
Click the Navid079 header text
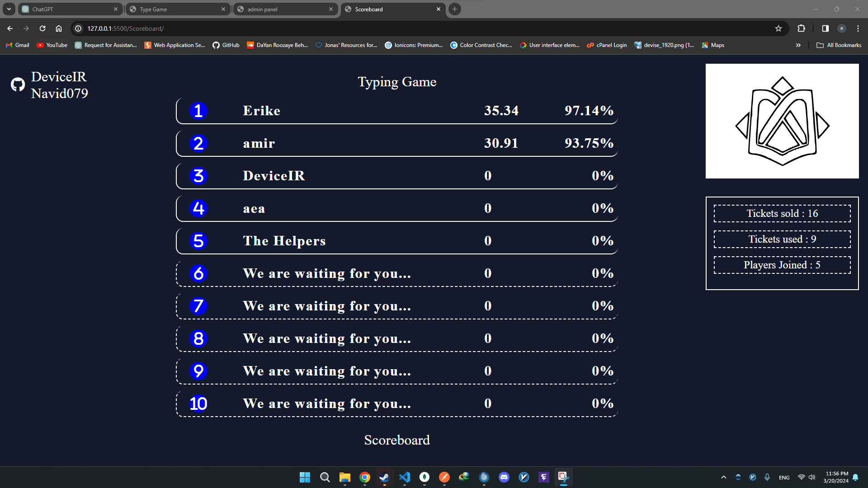point(60,94)
